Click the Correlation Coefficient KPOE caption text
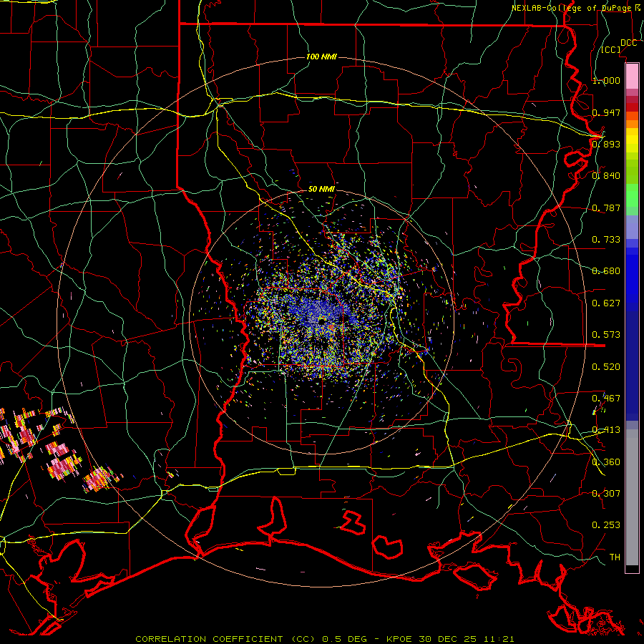The width and height of the screenshot is (644, 644). tap(325, 639)
